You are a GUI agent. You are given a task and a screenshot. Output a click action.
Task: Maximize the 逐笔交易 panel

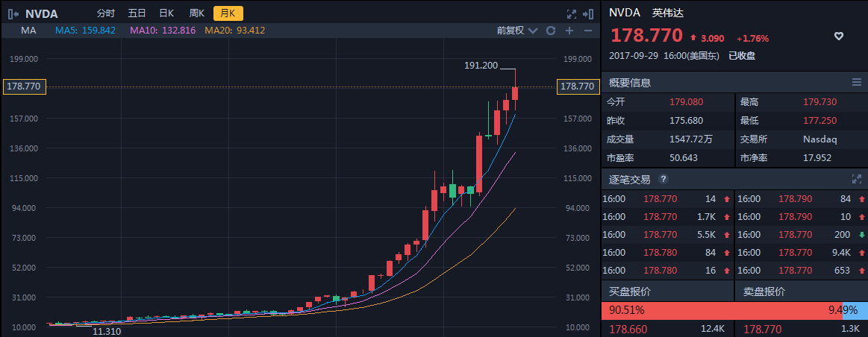coord(856,179)
